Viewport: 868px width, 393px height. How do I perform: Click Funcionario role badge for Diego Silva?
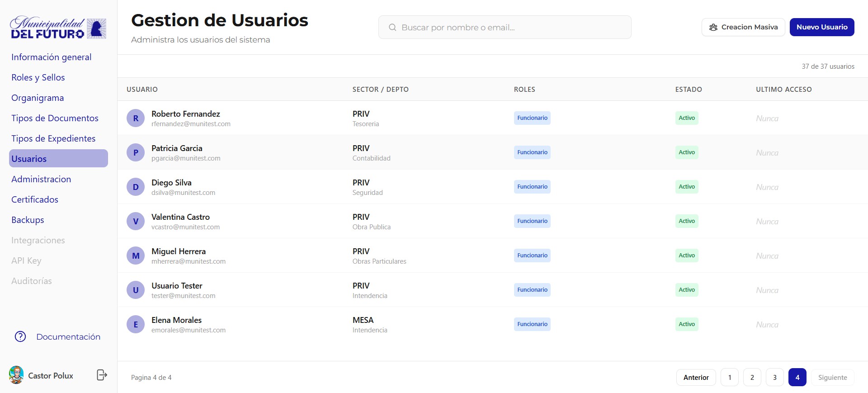[x=532, y=187]
